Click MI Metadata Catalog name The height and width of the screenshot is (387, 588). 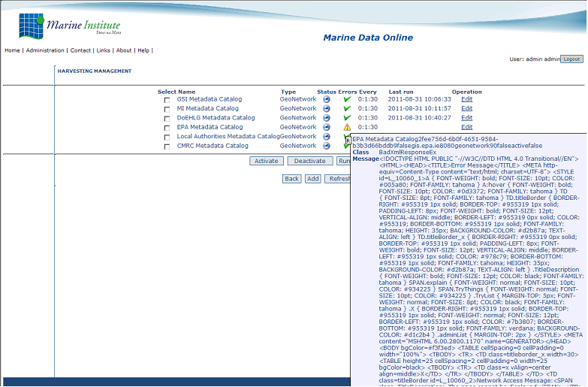(207, 108)
